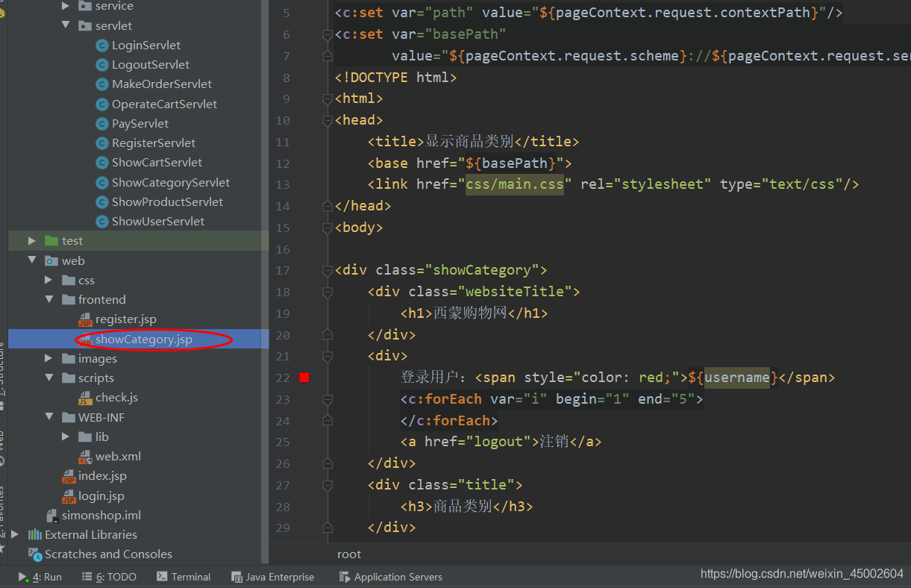Click line number 16 in the gutter
Viewport: 911px width, 588px height.
282,249
